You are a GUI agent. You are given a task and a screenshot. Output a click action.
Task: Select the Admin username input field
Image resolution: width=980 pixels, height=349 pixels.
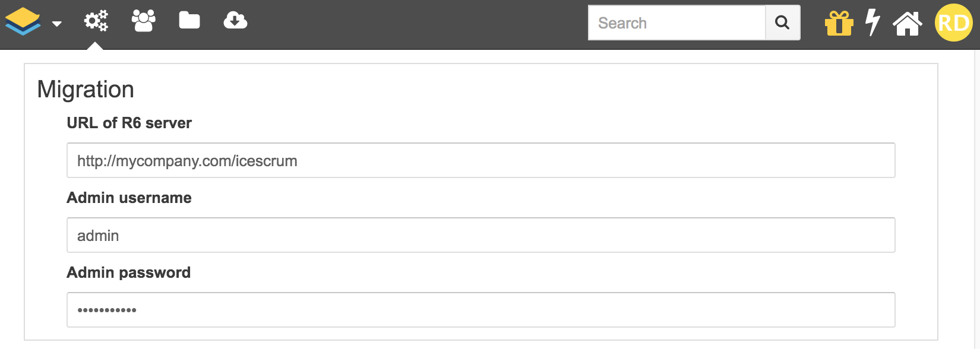480,236
